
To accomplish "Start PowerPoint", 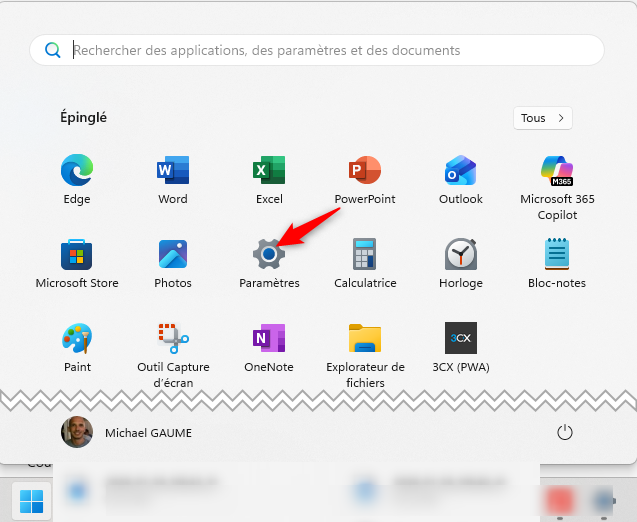I will click(365, 171).
